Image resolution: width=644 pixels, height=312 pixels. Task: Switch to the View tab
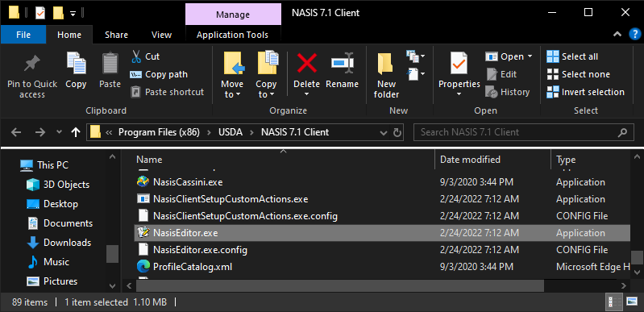coord(161,35)
